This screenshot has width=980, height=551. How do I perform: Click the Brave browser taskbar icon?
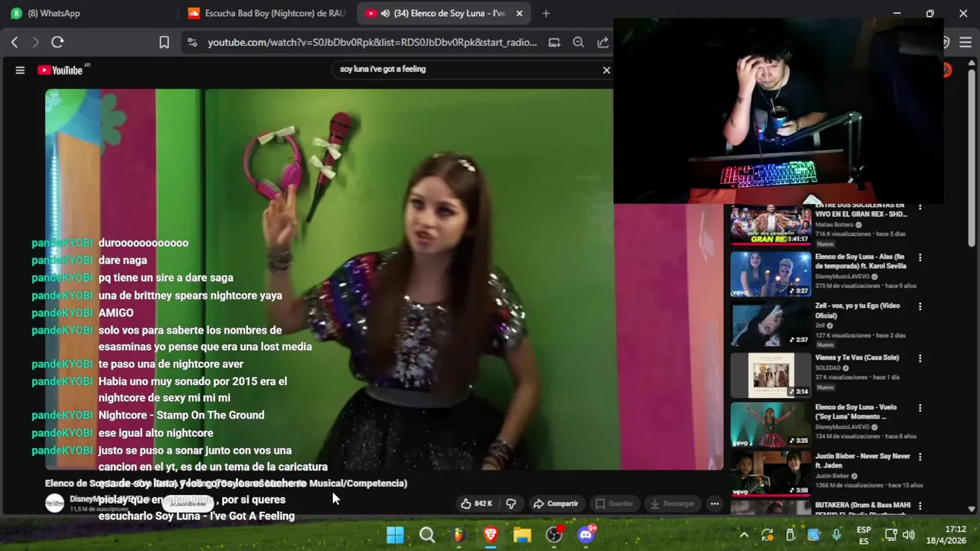pos(491,535)
